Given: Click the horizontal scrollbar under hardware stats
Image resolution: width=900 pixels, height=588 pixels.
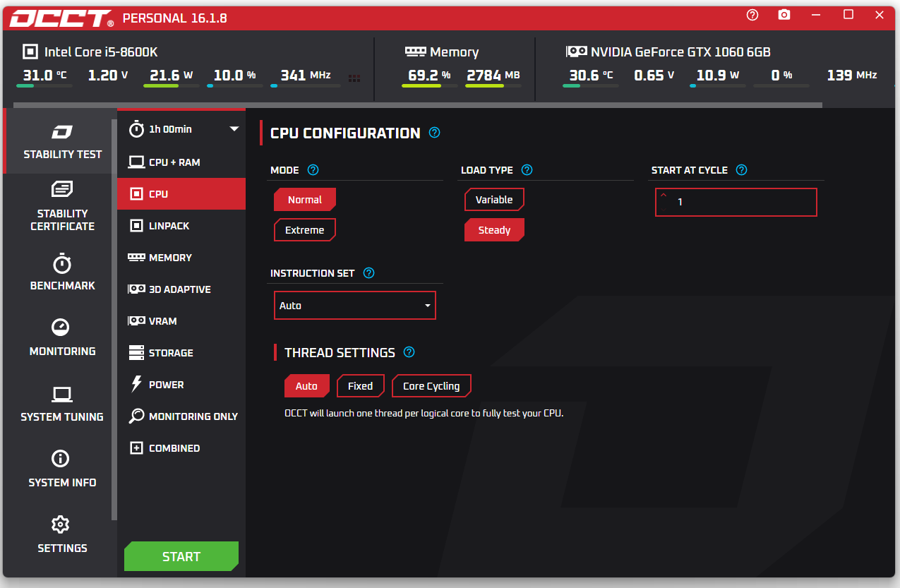Looking at the screenshot, I should 418,105.
